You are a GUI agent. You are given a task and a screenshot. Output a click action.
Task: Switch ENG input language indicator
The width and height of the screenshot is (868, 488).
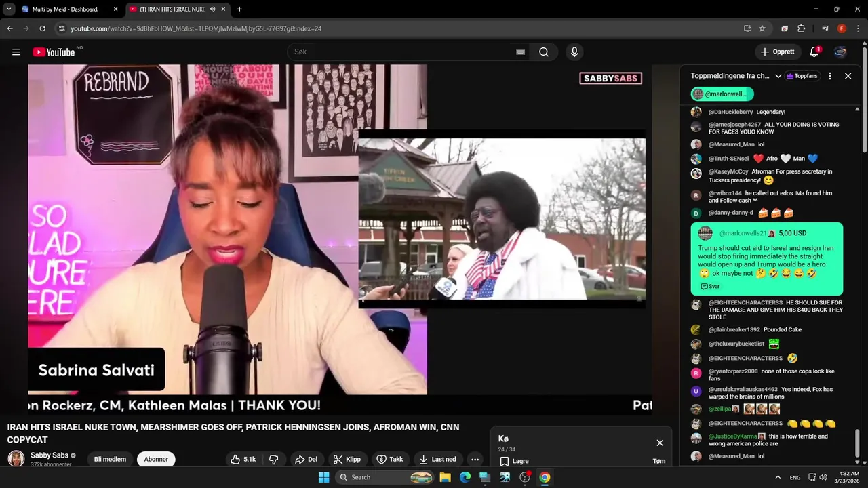tap(795, 477)
